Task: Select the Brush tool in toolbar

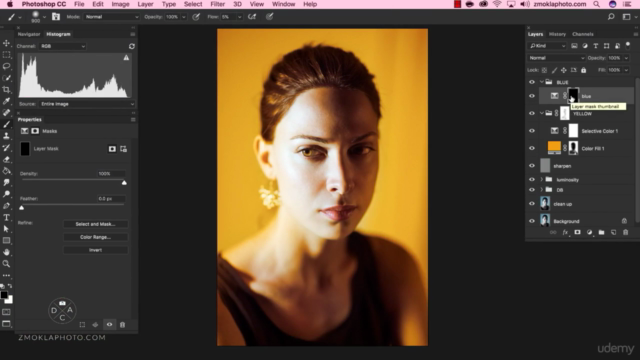Action: point(6,124)
